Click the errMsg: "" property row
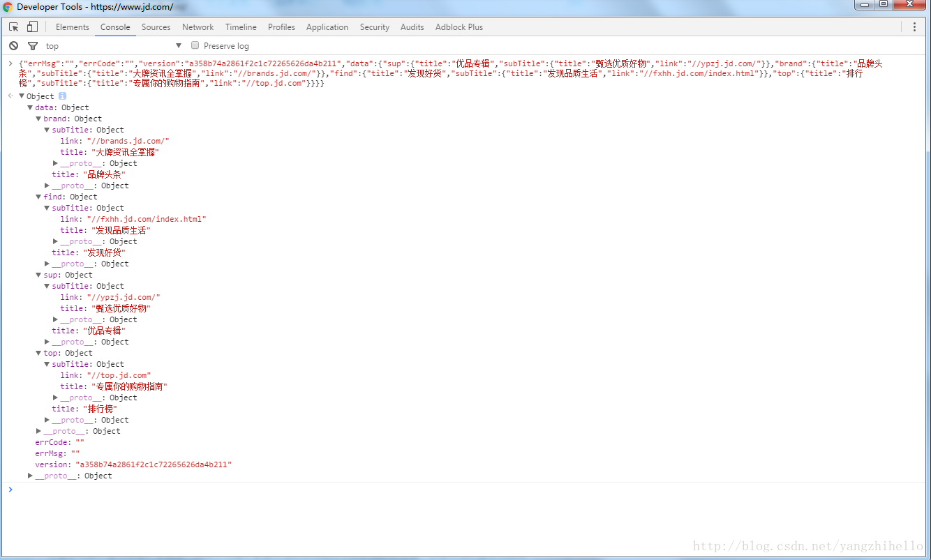Image resolution: width=931 pixels, height=560 pixels. coord(57,453)
